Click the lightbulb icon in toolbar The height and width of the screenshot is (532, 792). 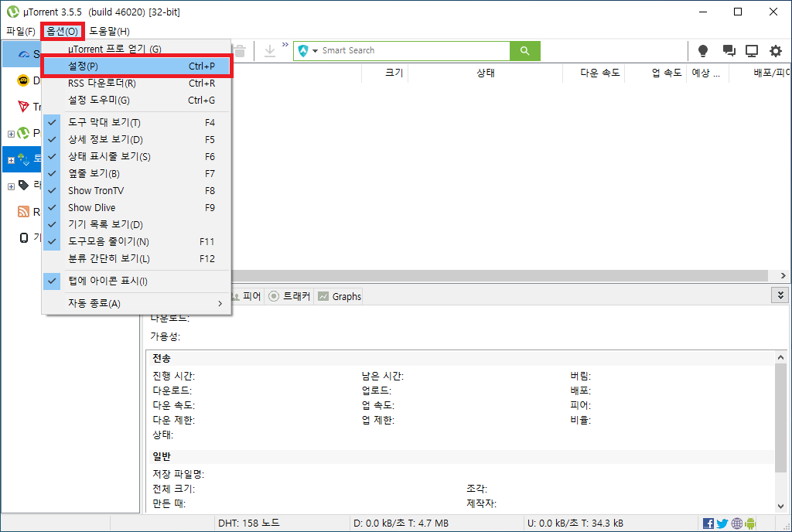click(702, 50)
